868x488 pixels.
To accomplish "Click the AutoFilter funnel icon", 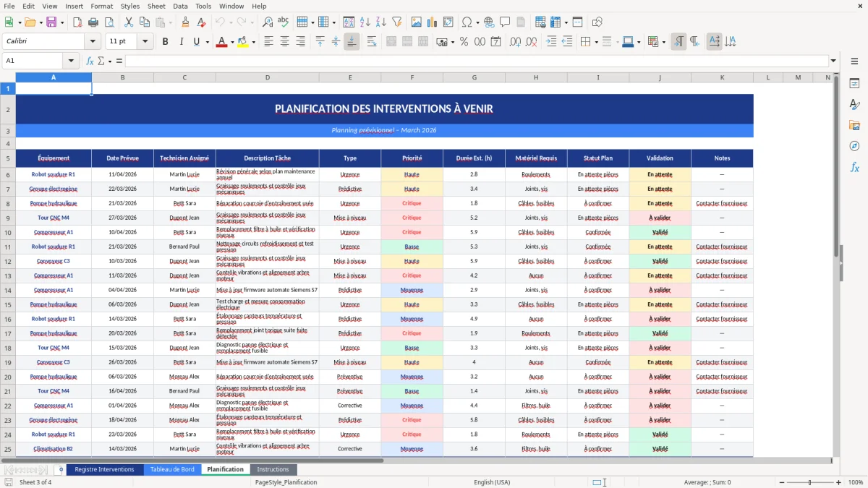I will point(396,22).
